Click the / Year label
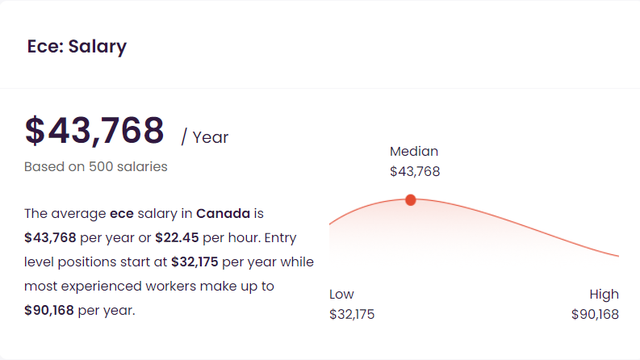 pos(205,137)
